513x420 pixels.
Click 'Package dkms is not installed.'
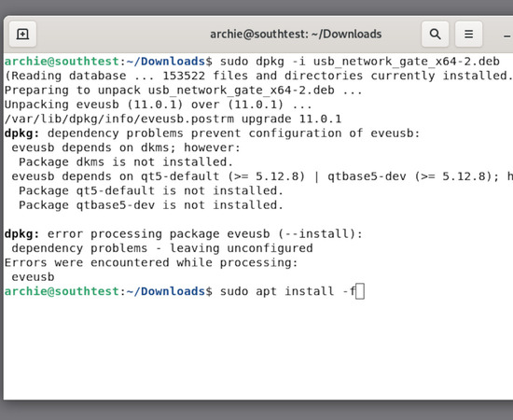pos(126,162)
